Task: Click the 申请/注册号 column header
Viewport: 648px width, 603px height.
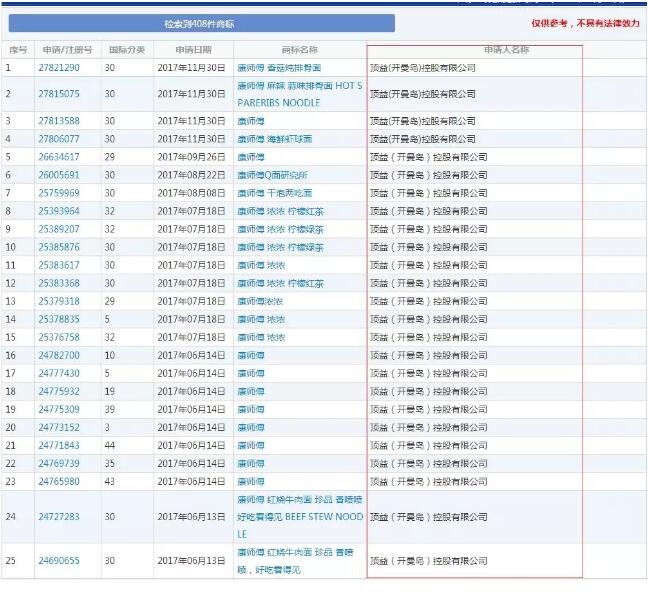Action: tap(67, 50)
